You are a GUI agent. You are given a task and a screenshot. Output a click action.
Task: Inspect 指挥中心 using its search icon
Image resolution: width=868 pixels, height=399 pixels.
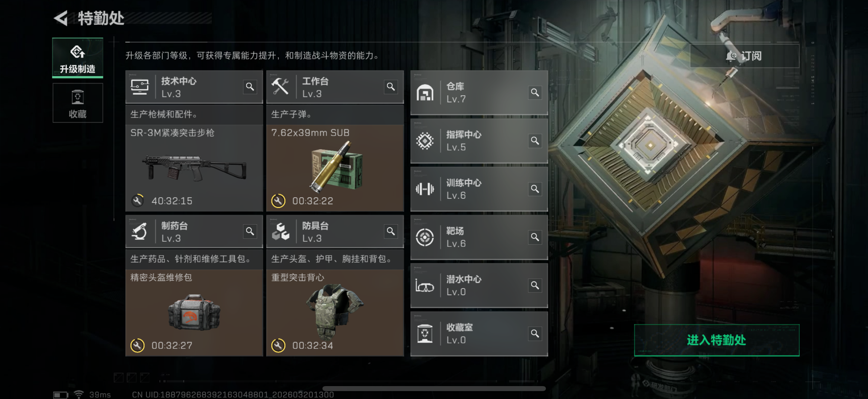pos(535,140)
